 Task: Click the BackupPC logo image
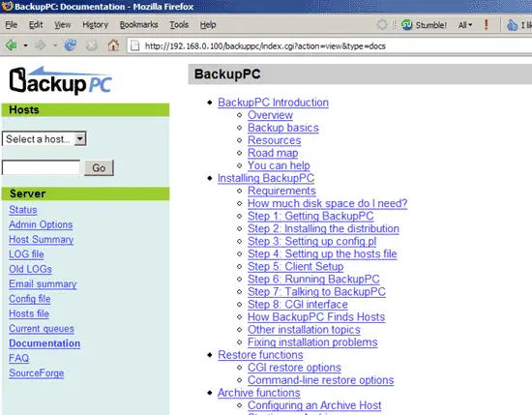pyautogui.click(x=60, y=80)
